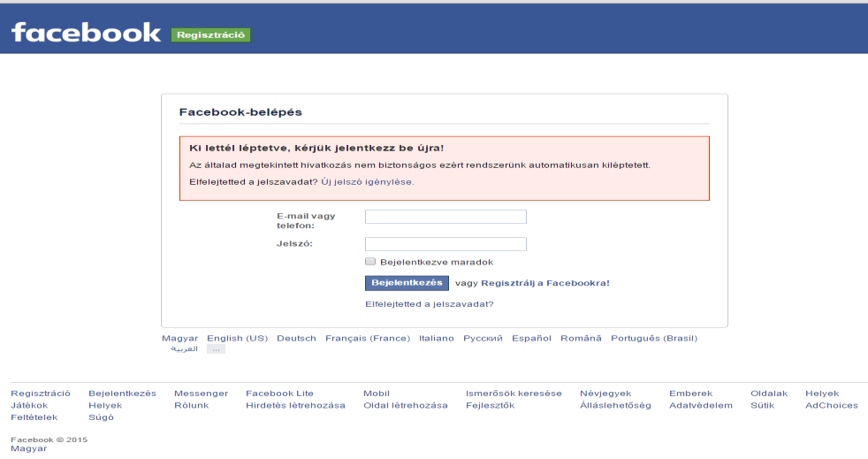Switch language to Français (France)

[368, 339]
